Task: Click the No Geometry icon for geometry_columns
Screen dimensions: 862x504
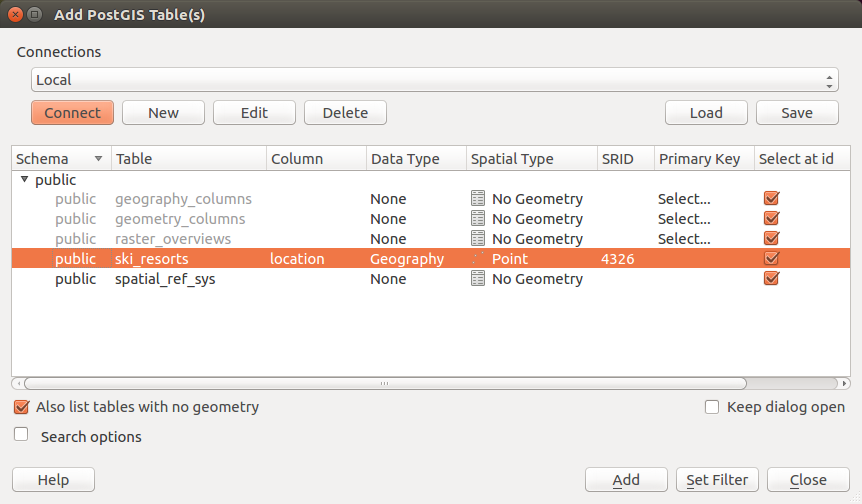Action: coord(478,219)
